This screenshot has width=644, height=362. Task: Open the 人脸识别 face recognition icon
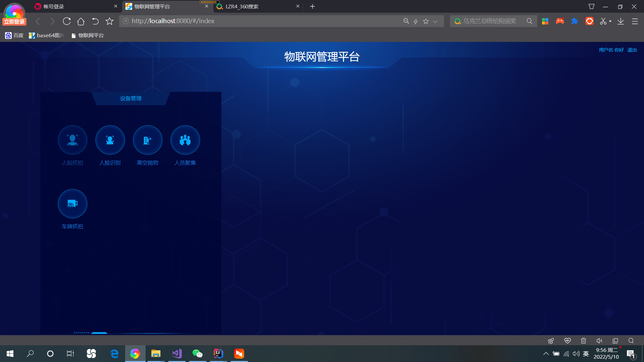110,140
